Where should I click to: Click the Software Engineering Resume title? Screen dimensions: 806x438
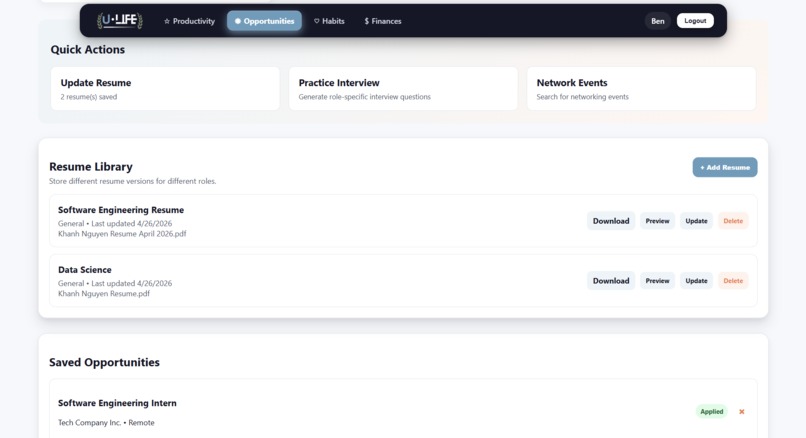click(121, 210)
